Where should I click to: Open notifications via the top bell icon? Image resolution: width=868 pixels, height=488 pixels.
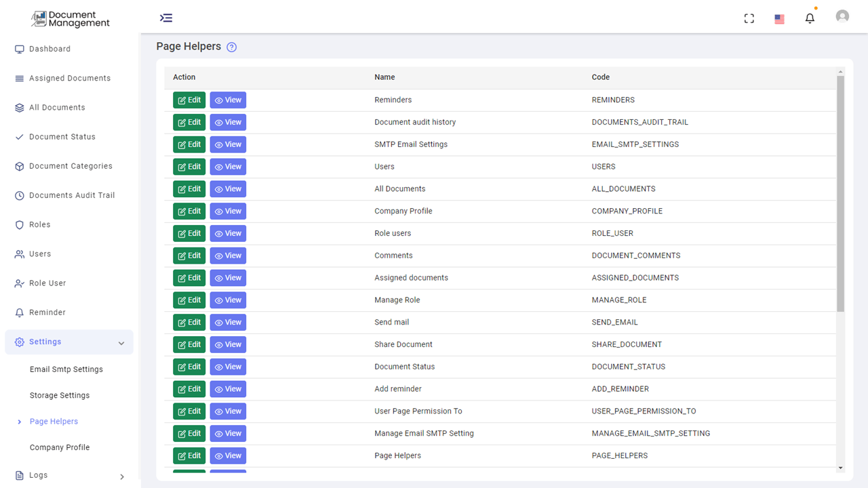click(x=810, y=18)
